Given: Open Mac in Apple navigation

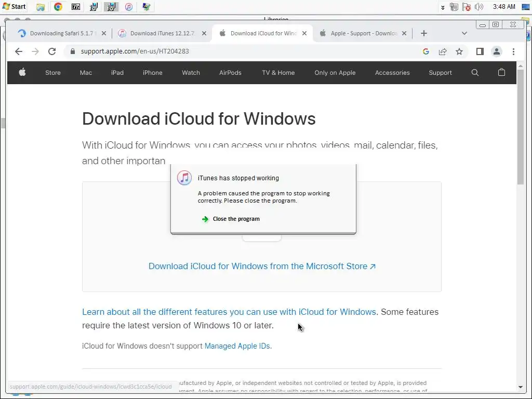Looking at the screenshot, I should [86, 73].
